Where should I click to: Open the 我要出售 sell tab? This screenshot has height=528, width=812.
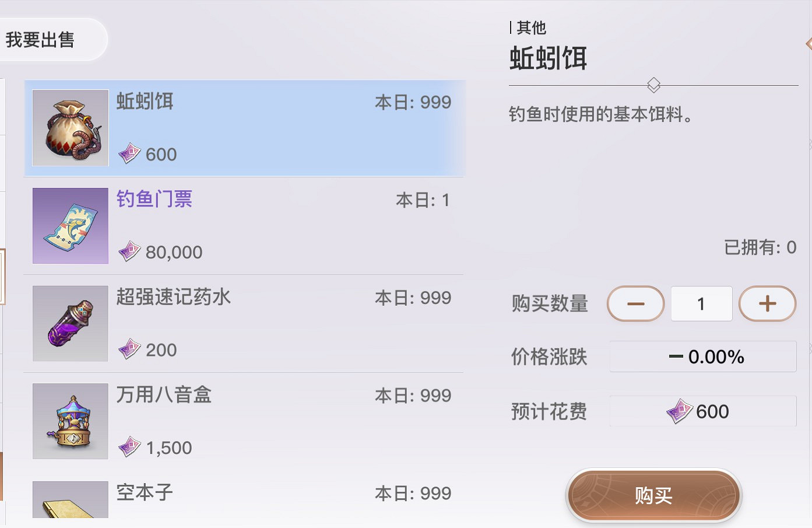pos(41,40)
